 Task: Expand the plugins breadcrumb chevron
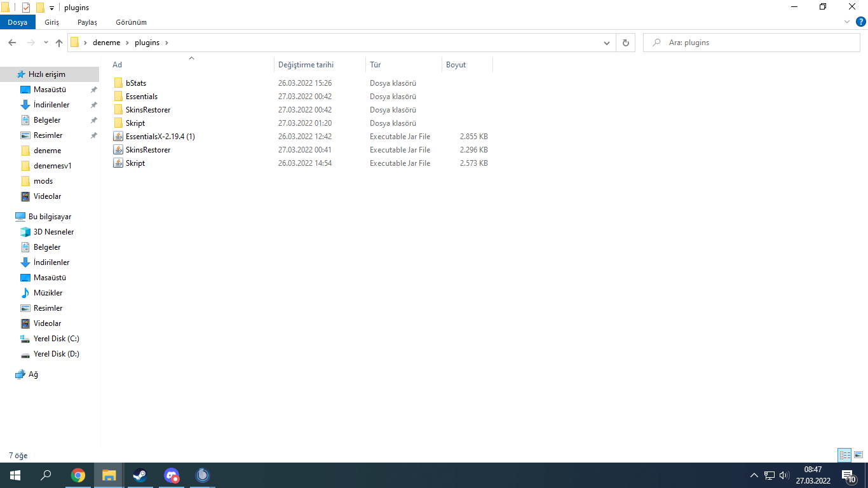166,43
